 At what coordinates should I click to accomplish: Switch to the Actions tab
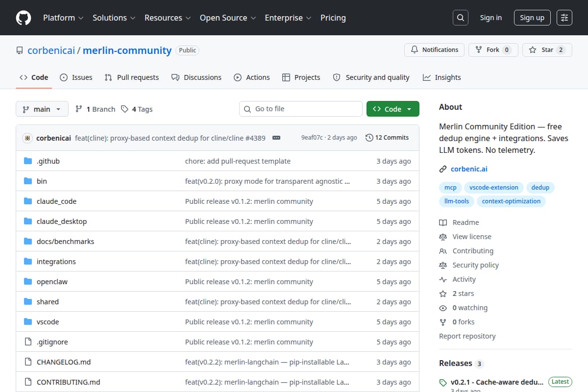(x=252, y=77)
